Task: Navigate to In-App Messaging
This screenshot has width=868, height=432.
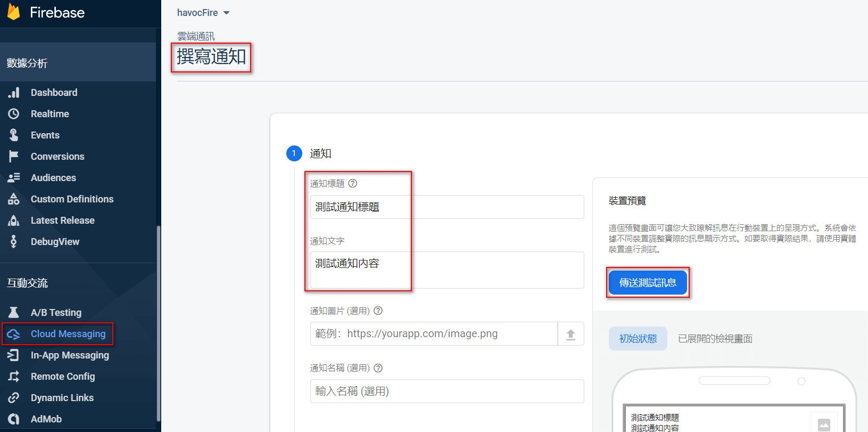Action: [x=70, y=355]
